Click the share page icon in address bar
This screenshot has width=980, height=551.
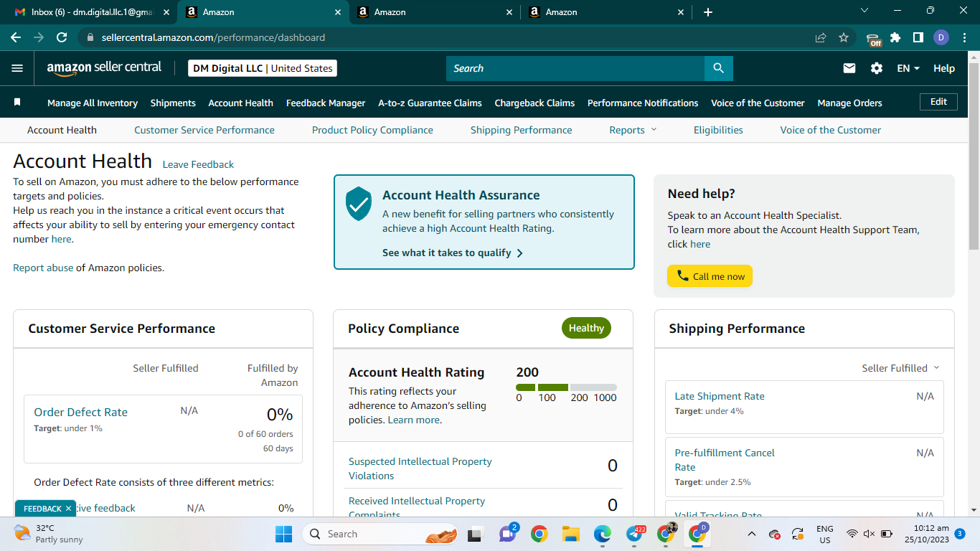click(x=821, y=37)
